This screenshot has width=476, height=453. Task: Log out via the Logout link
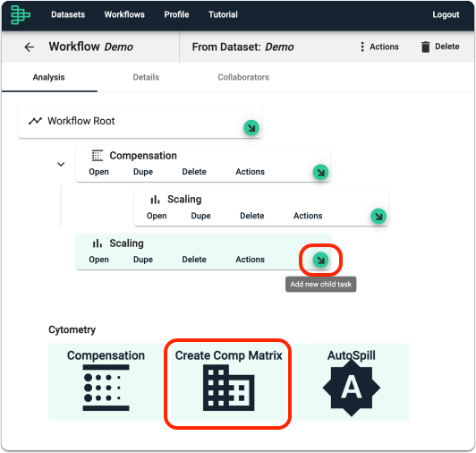point(446,14)
